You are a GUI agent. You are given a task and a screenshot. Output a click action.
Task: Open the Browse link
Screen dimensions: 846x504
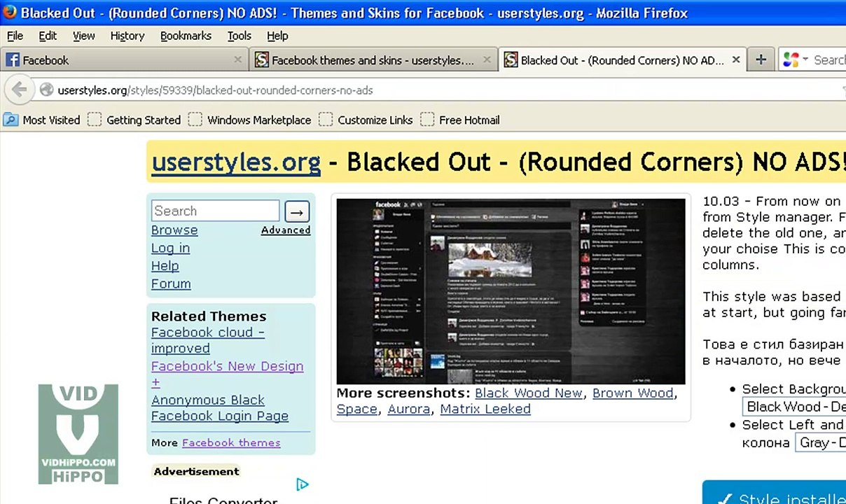point(174,230)
